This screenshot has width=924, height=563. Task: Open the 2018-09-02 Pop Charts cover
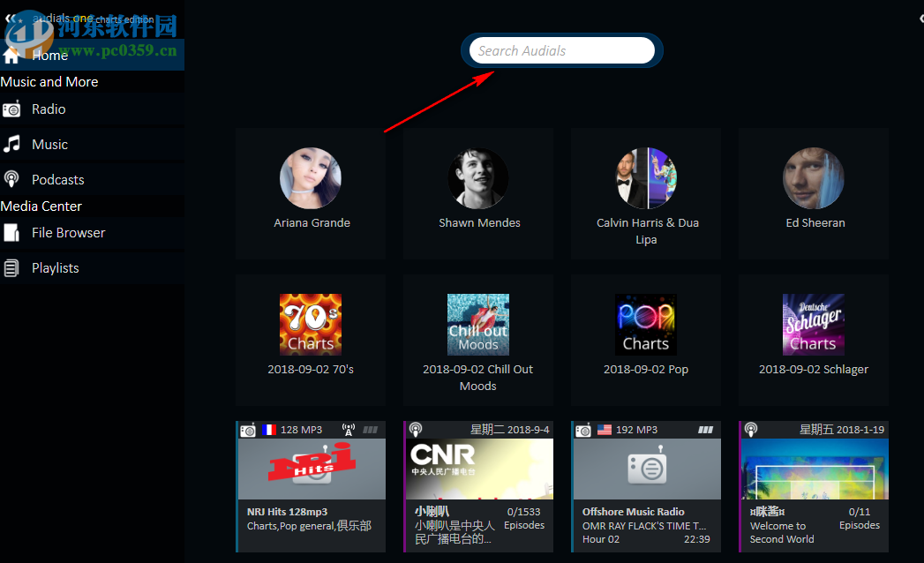point(645,324)
